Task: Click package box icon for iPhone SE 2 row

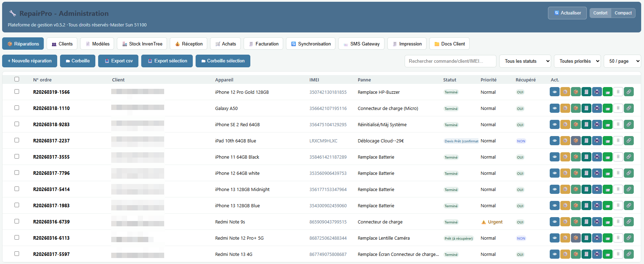Action: 576,124
